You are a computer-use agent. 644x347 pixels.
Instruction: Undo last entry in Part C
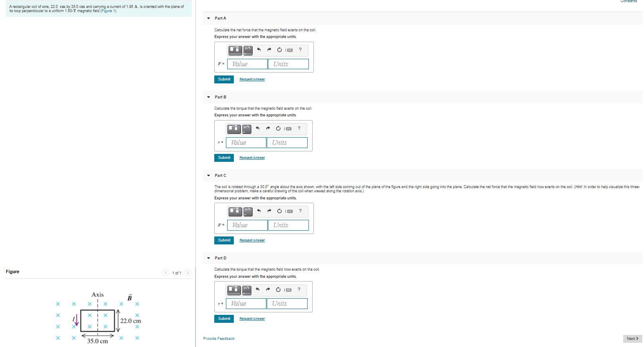259,211
